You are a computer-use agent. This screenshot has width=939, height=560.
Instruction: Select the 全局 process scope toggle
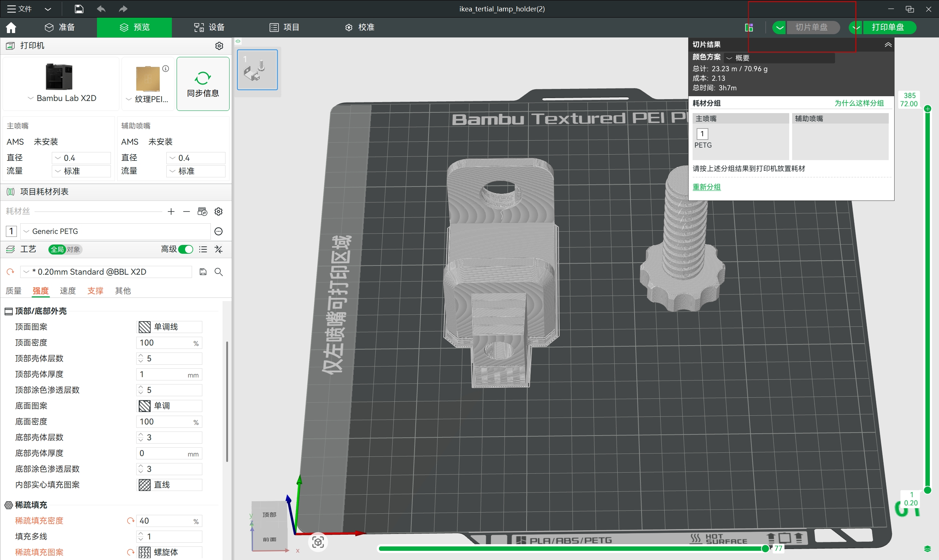[57, 249]
